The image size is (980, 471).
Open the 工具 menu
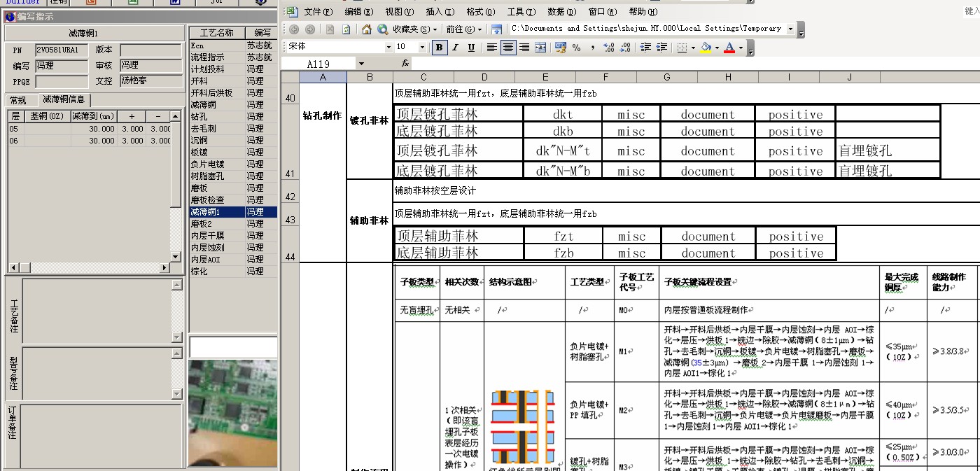[521, 12]
